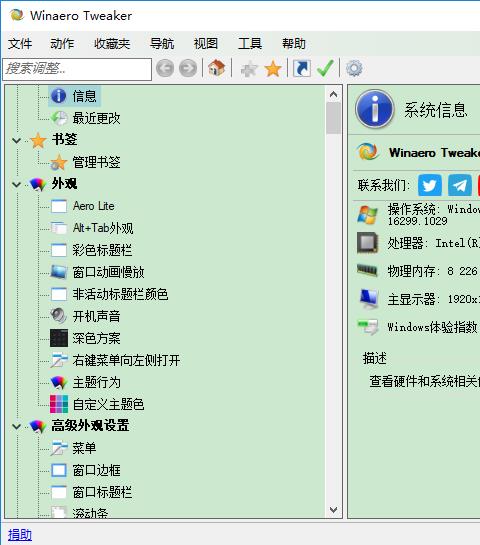Open the 收藏夹 menu
Image resolution: width=480 pixels, height=545 pixels.
(112, 44)
